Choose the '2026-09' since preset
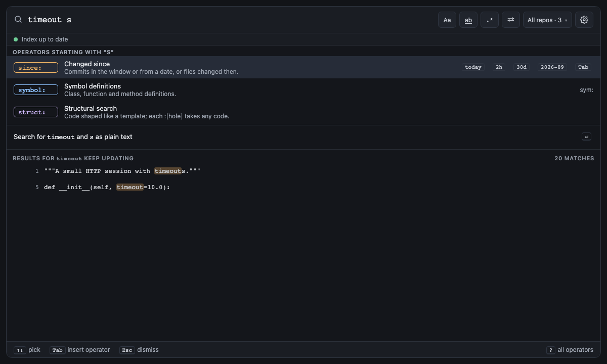The width and height of the screenshot is (607, 364). click(x=552, y=67)
